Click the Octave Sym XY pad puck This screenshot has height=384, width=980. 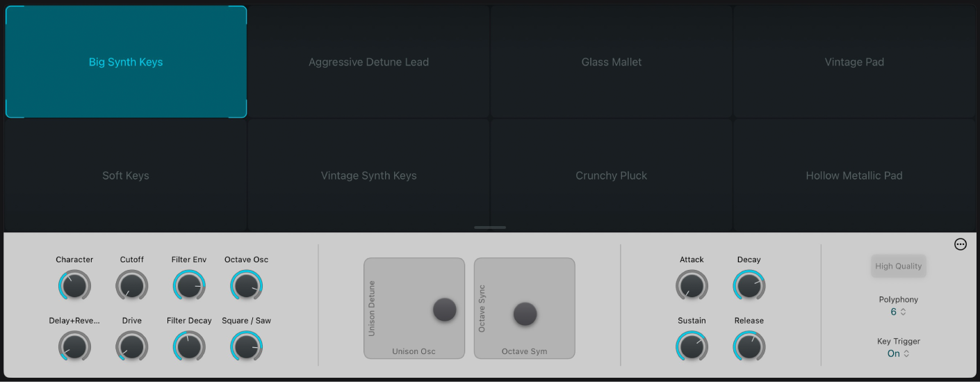[525, 314]
